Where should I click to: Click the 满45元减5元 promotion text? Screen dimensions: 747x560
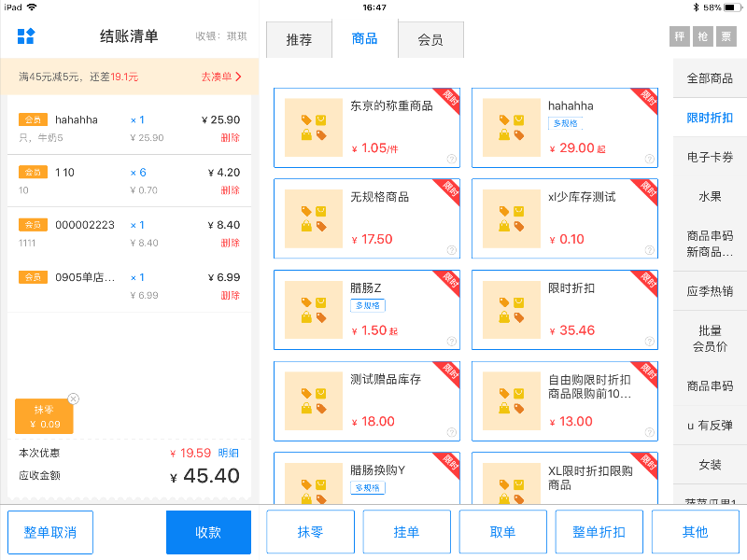click(78, 77)
